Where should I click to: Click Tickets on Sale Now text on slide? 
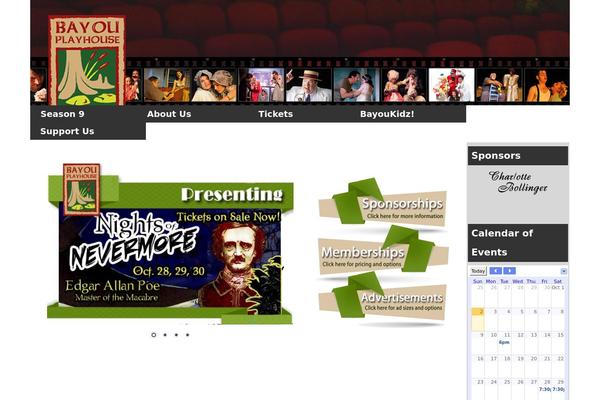228,217
